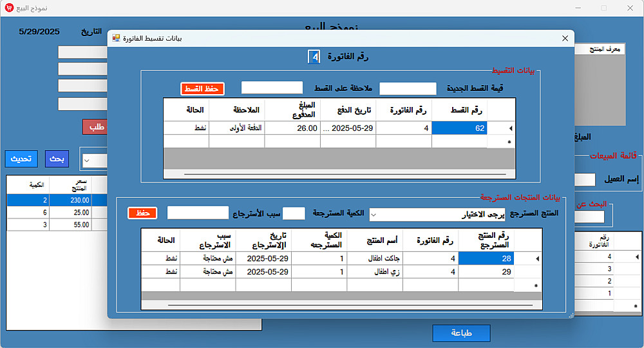
Task: Click the أسم المنتج column header
Action: 375,240
